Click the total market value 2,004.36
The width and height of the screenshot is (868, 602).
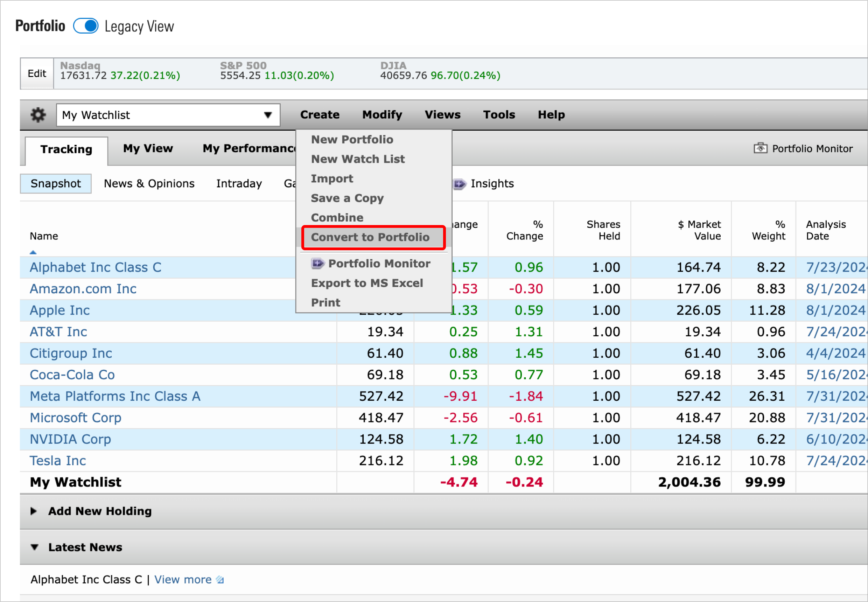[x=689, y=482]
